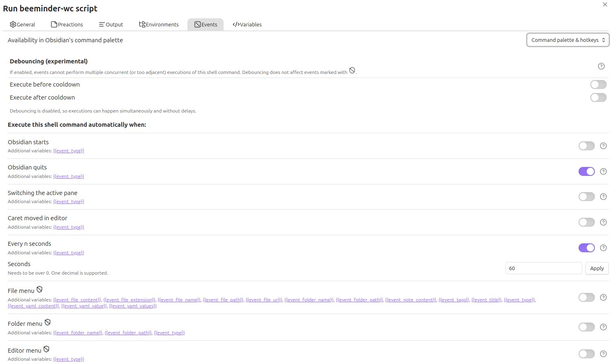Open {{event_file_content}} variable link
This screenshot has width=616, height=364.
(77, 300)
